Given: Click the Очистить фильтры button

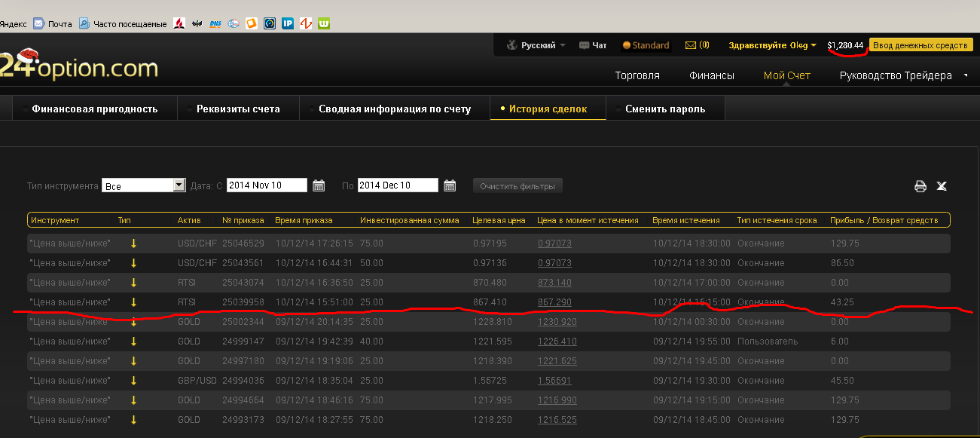Looking at the screenshot, I should pyautogui.click(x=517, y=185).
